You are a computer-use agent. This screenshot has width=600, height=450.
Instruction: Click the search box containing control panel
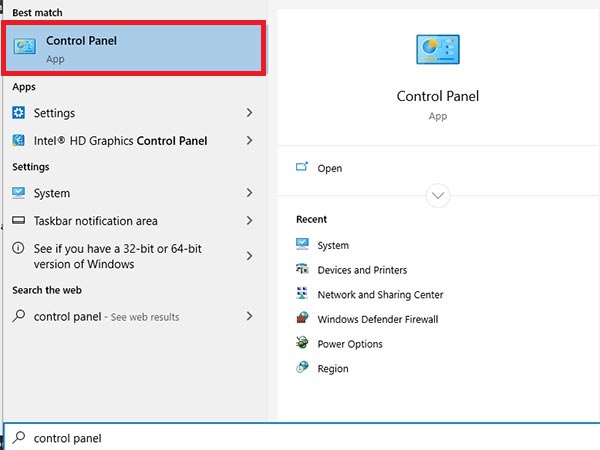click(302, 437)
